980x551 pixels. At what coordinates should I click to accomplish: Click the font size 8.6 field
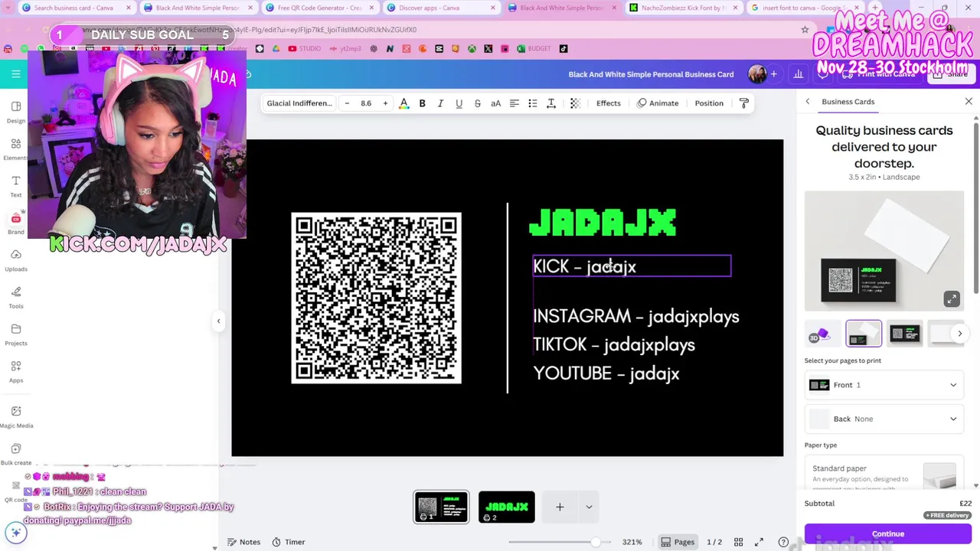click(x=366, y=103)
